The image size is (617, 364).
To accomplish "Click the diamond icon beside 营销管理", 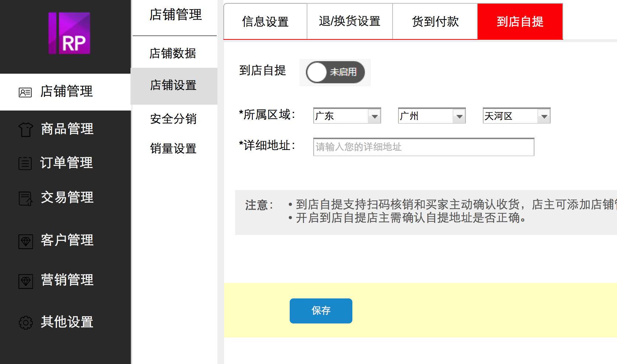I will pyautogui.click(x=25, y=281).
